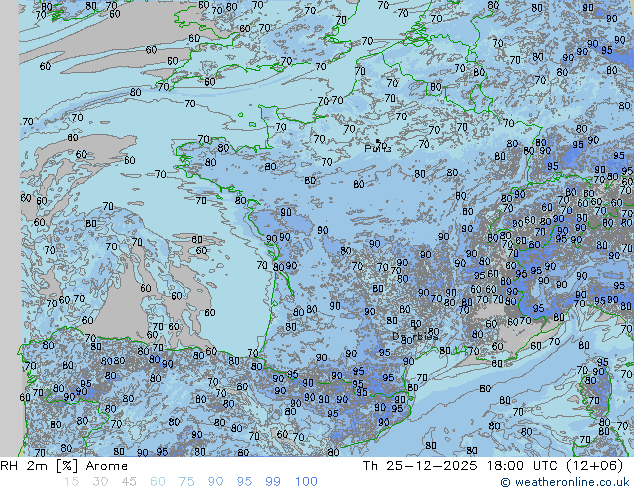634x490 pixels.
Task: Click legend value 99
Action: [x=273, y=482]
